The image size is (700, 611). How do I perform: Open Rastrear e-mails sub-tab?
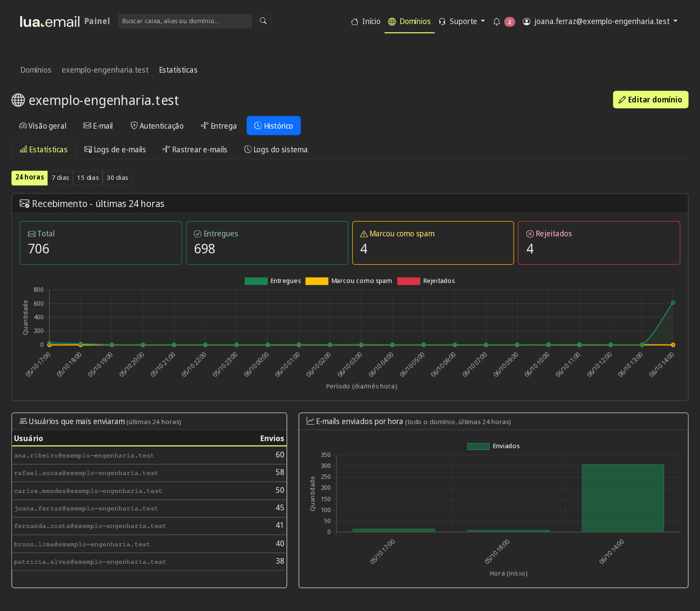coord(195,150)
